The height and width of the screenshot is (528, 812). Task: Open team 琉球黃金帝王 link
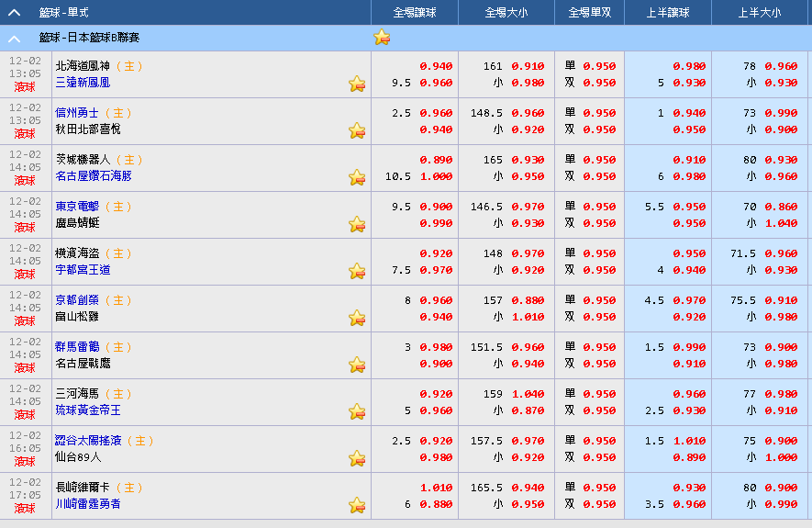tap(88, 410)
